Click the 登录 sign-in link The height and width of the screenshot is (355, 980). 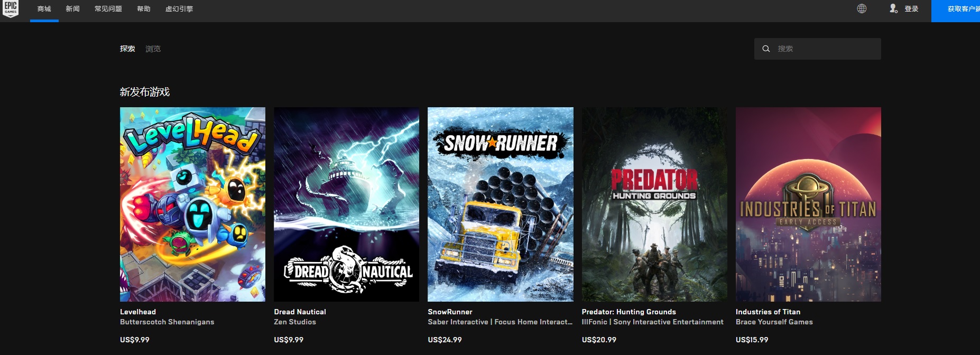point(911,9)
